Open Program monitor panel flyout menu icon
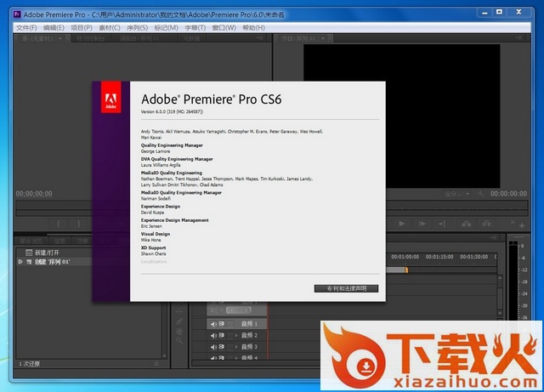The width and height of the screenshot is (544, 392). click(x=518, y=38)
